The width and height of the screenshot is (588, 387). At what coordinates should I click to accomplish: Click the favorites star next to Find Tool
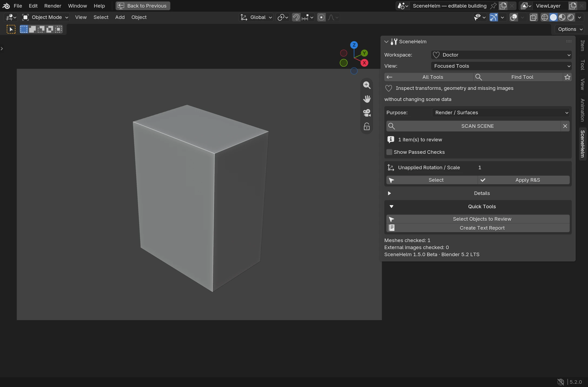[x=567, y=77]
